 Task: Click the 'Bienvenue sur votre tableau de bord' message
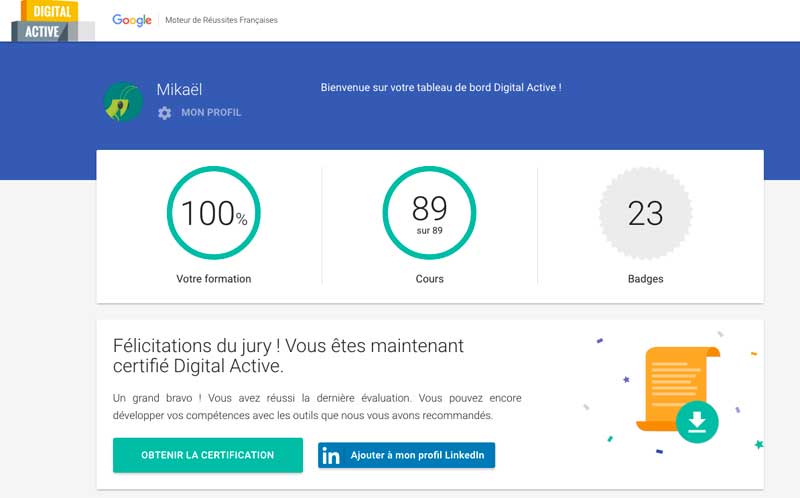click(441, 87)
